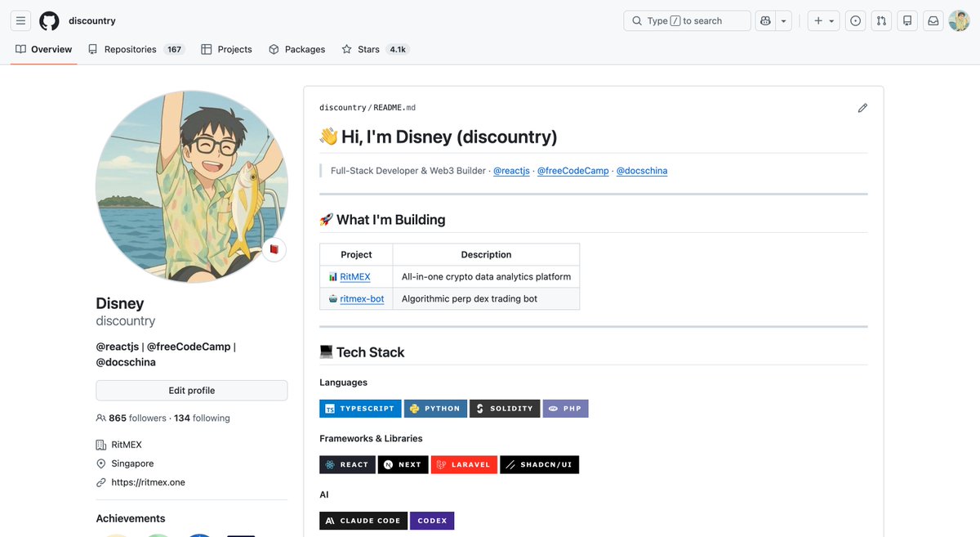The height and width of the screenshot is (537, 980).
Task: Click the Claude Code badge
Action: tap(363, 521)
